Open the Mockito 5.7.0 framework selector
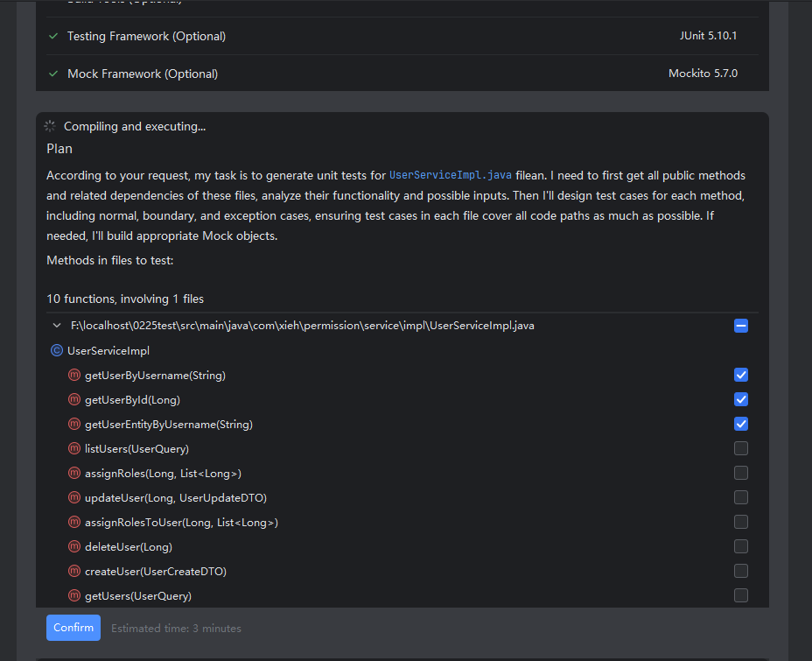The image size is (812, 661). click(x=703, y=74)
